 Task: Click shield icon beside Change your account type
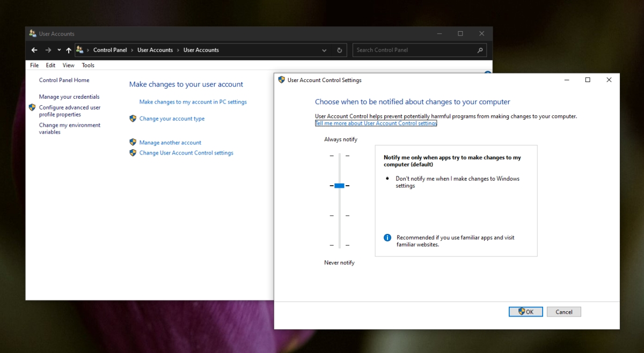pyautogui.click(x=133, y=119)
